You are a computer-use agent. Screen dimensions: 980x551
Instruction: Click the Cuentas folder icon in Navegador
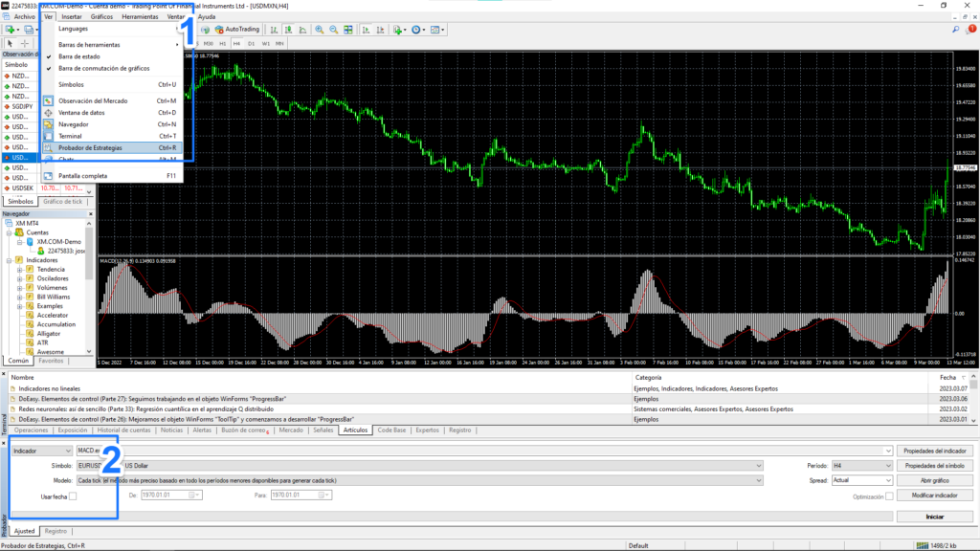point(19,232)
